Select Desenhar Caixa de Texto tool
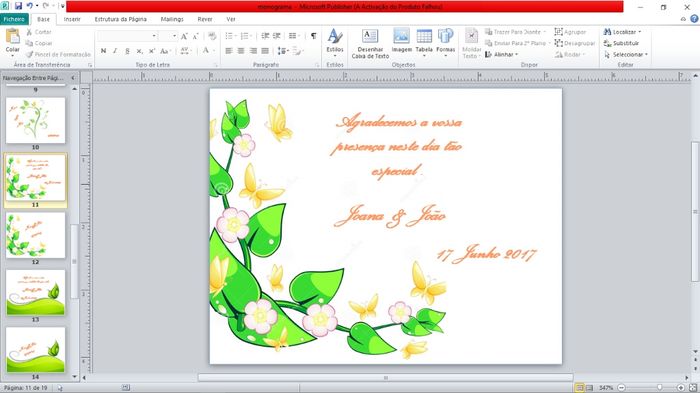The height and width of the screenshot is (393, 700). (x=371, y=43)
